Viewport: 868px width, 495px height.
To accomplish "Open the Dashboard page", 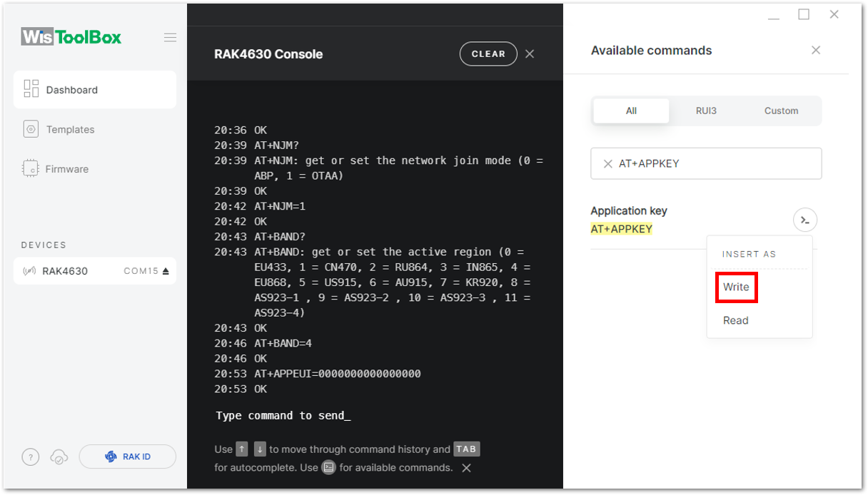I will (x=95, y=90).
